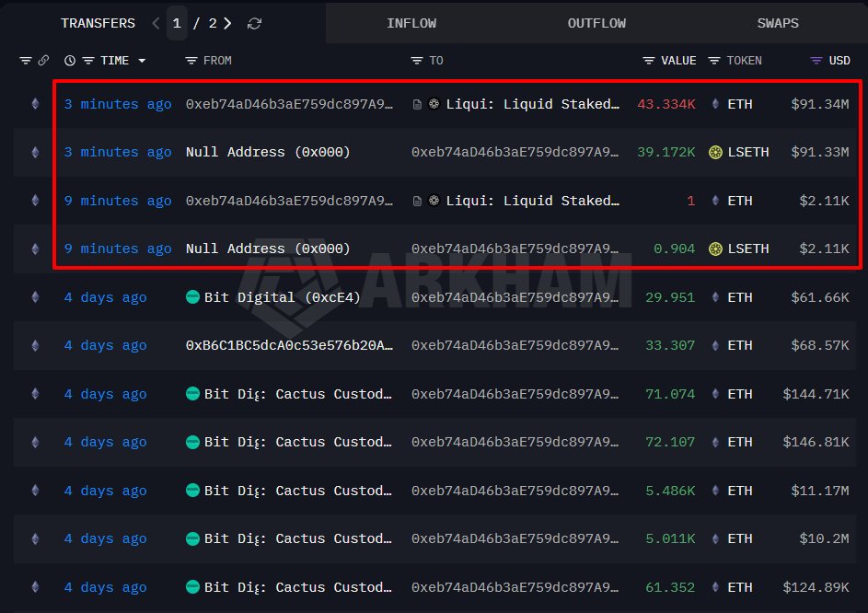868x613 pixels.
Task: Click Null Address (0x000) in 0.904 row
Action: point(268,249)
